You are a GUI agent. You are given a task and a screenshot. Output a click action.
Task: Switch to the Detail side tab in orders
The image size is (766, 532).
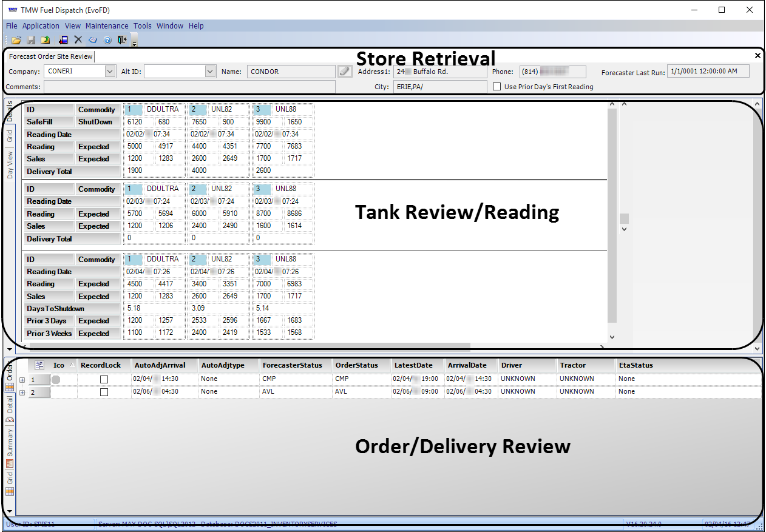[10, 409]
